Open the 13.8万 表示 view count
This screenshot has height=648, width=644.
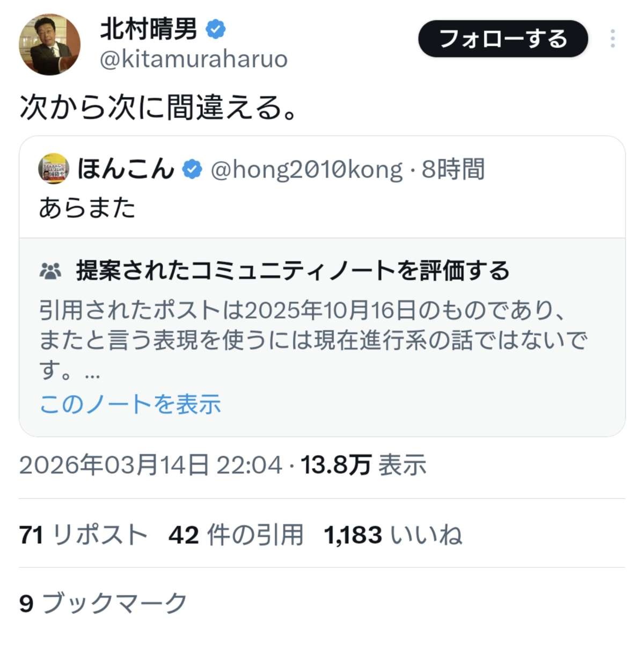click(363, 465)
